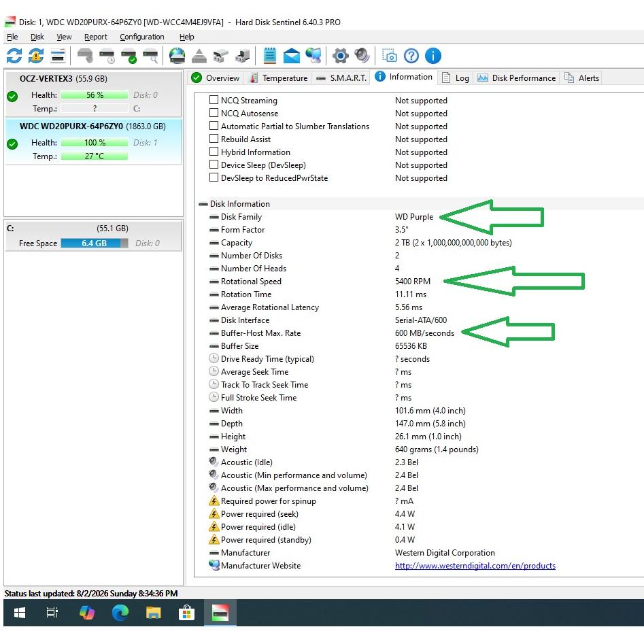The height and width of the screenshot is (644, 644).
Task: Click the disk icon with green checkmark
Action: (x=129, y=56)
